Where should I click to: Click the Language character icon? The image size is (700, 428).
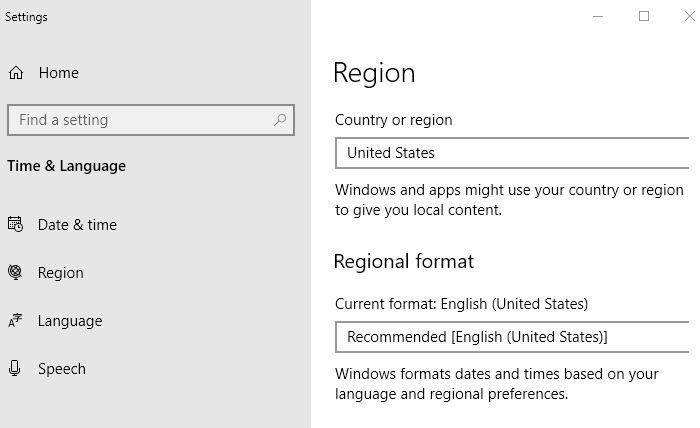(15, 321)
